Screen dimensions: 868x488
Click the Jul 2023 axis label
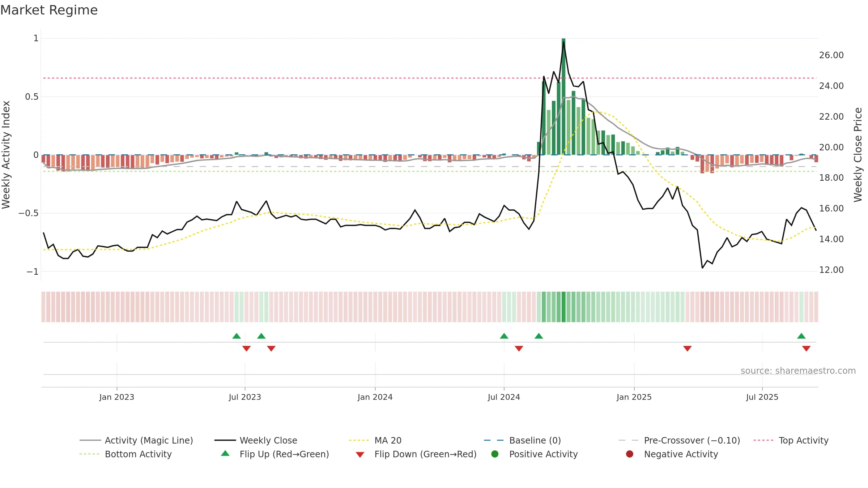pos(245,397)
